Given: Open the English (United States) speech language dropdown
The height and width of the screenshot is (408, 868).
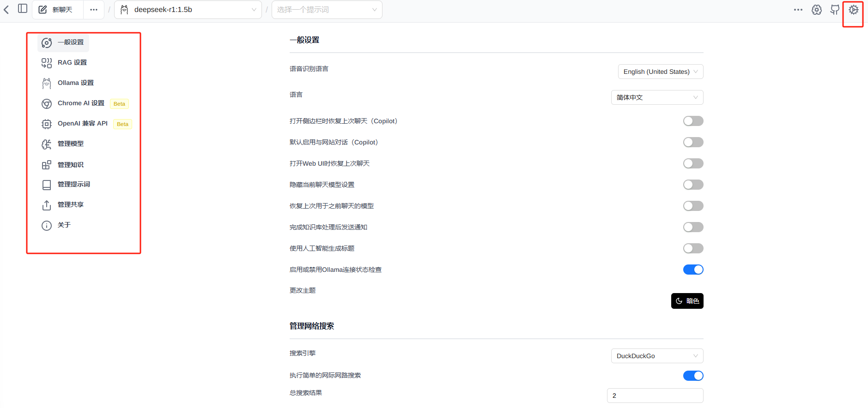Looking at the screenshot, I should click(x=661, y=72).
